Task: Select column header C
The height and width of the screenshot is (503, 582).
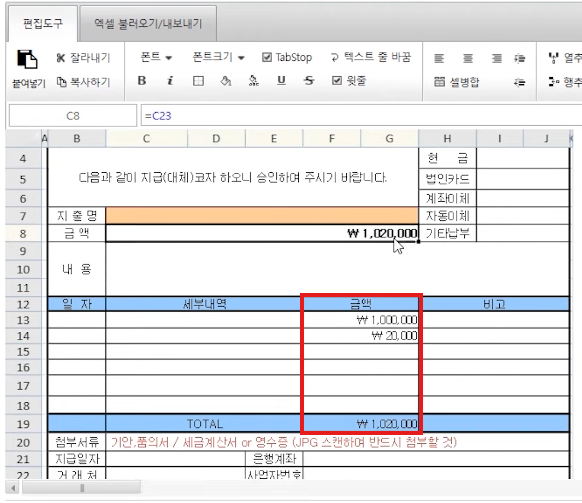Action: coord(146,139)
